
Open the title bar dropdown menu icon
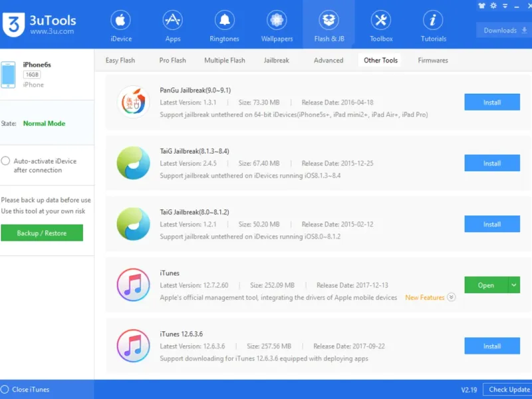click(505, 6)
